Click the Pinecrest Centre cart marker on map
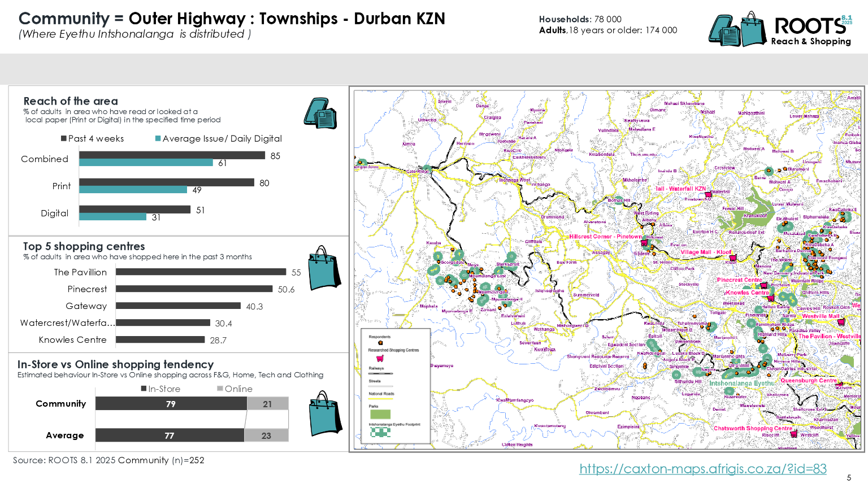The image size is (868, 488). click(x=763, y=285)
